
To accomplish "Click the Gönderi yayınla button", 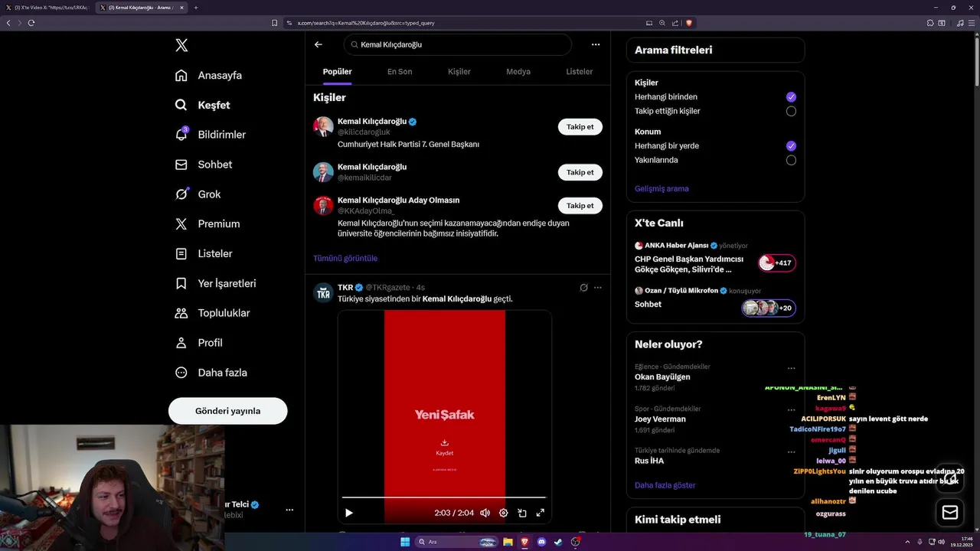I will pyautogui.click(x=227, y=411).
